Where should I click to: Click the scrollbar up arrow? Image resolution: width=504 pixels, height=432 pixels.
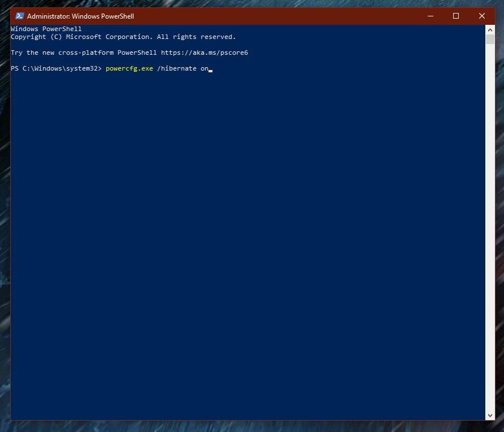(x=490, y=29)
